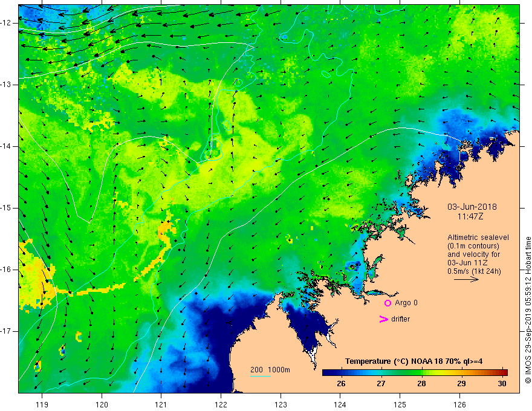
Task: Click the '0.5m/s (1kt 24h)' label
Action: pos(474,271)
